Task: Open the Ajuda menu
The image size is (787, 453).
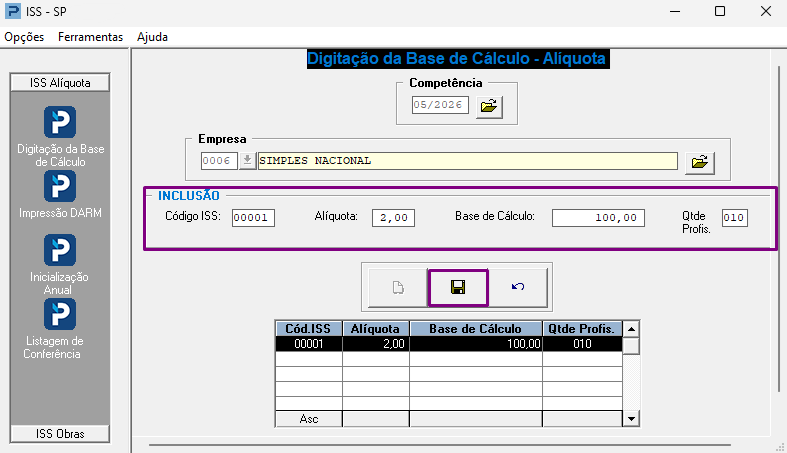Action: (x=152, y=37)
